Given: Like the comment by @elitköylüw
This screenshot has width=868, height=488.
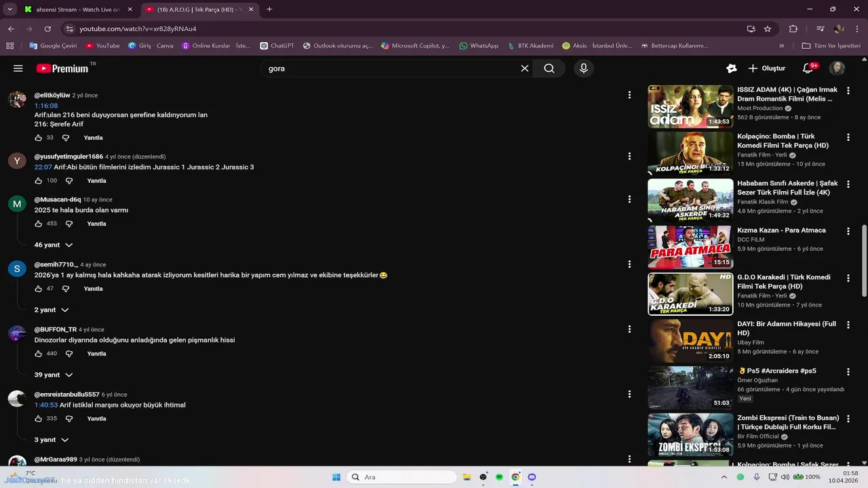Looking at the screenshot, I should tap(38, 138).
